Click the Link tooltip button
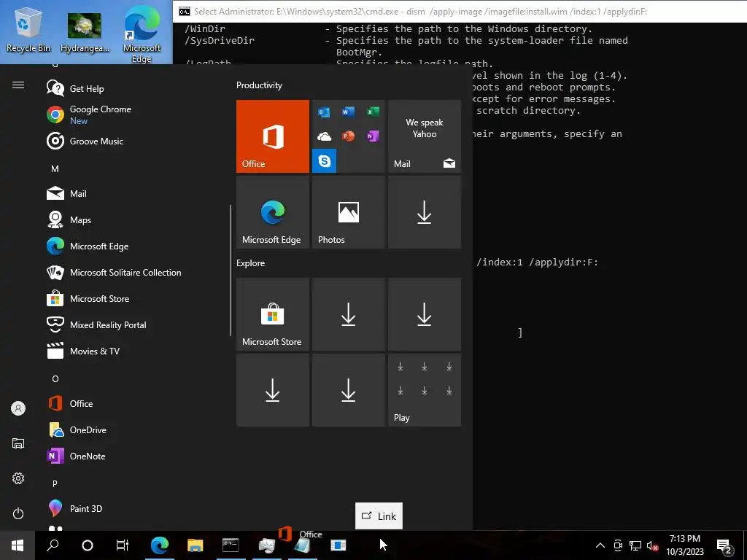Viewport: 747px width, 560px height. [379, 516]
